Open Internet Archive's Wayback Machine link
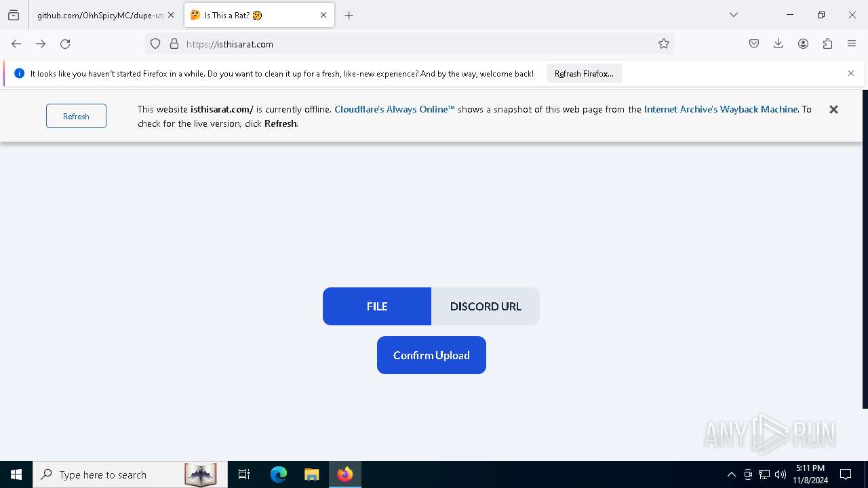Image resolution: width=868 pixels, height=488 pixels. (x=721, y=109)
